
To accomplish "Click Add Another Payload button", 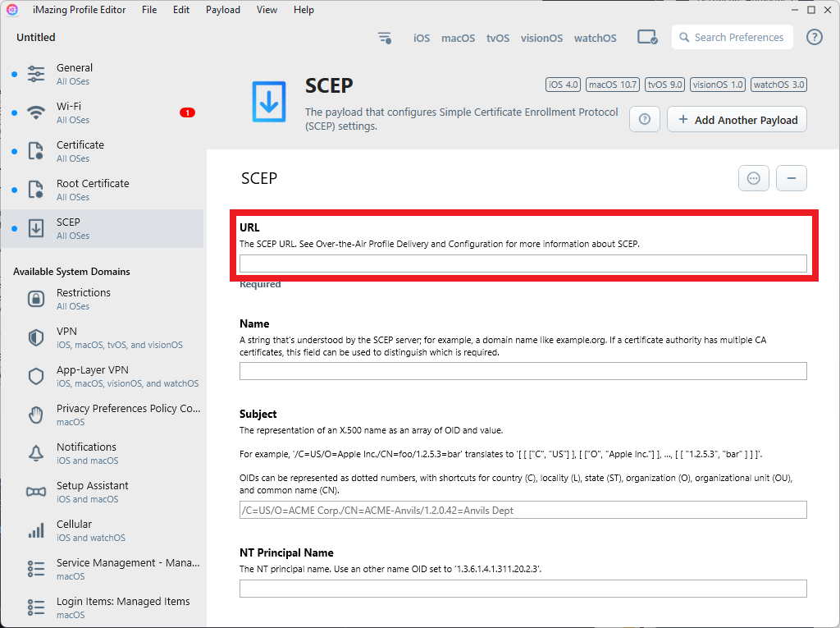I will click(737, 120).
